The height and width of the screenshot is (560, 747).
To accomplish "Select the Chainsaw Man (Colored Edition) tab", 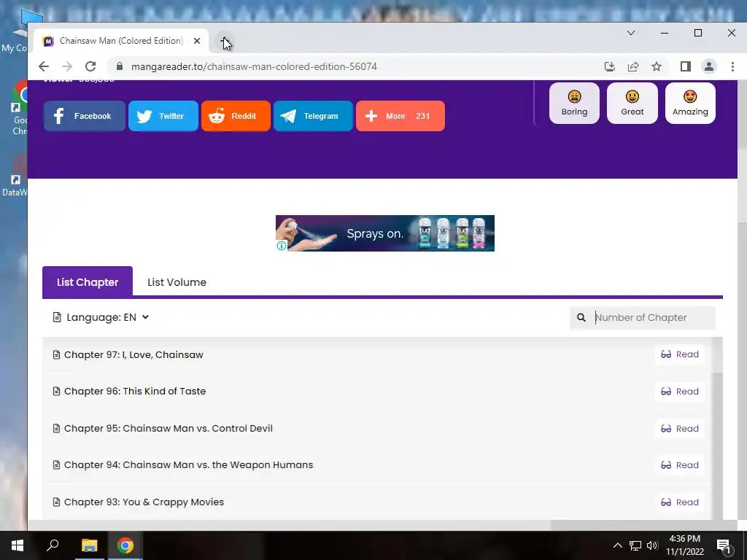I will [122, 41].
